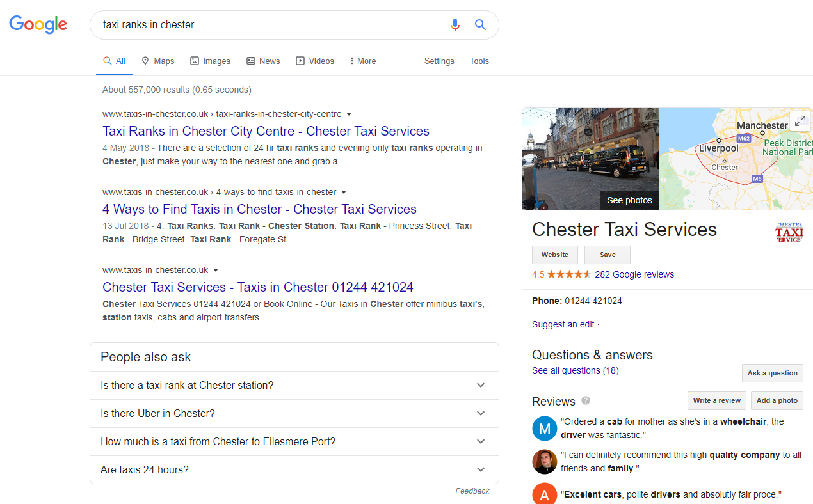
Task: Open See all questions (18) link
Action: [576, 370]
